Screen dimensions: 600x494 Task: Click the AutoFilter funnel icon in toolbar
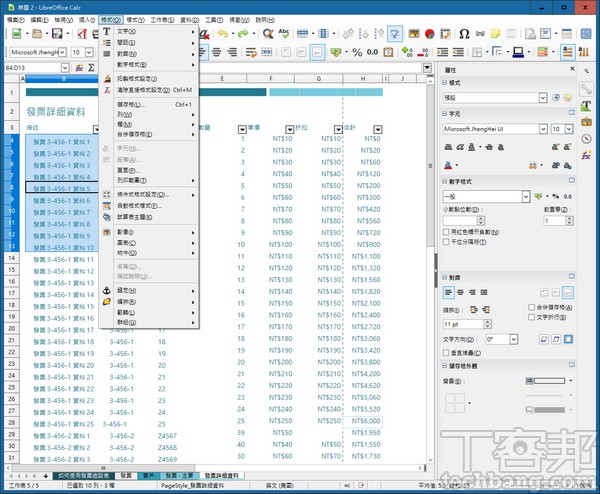[396, 34]
